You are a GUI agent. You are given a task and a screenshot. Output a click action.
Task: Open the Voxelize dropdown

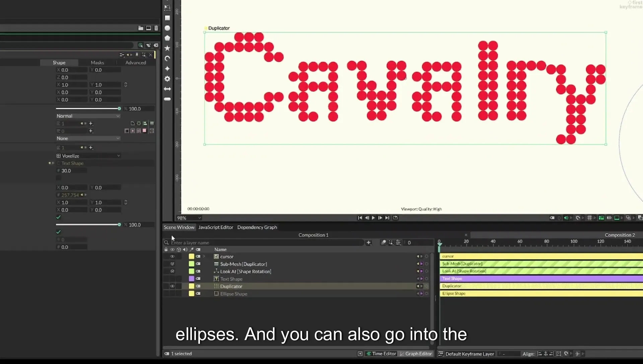coord(88,156)
